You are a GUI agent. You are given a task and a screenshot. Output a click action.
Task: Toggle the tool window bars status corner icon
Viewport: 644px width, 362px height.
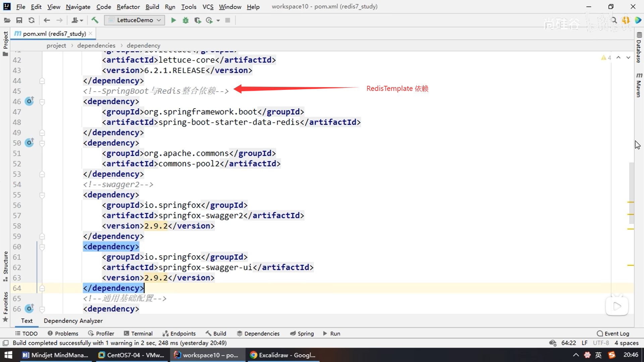coord(5,343)
